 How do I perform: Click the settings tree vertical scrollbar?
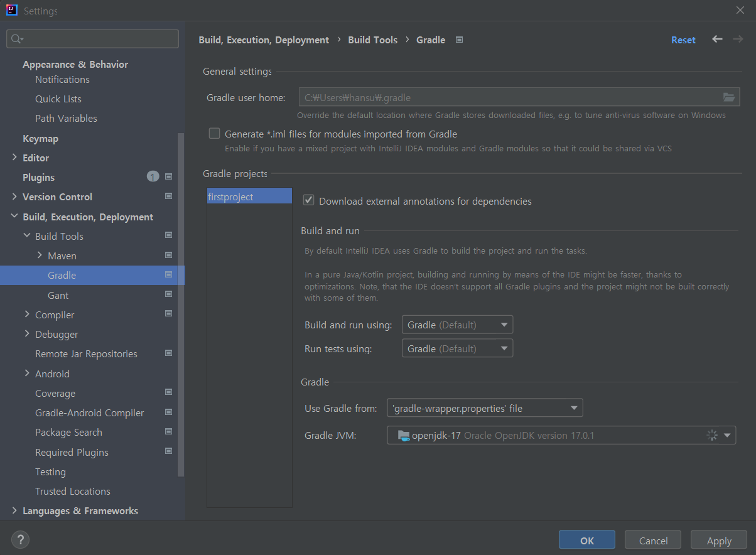pyautogui.click(x=181, y=304)
